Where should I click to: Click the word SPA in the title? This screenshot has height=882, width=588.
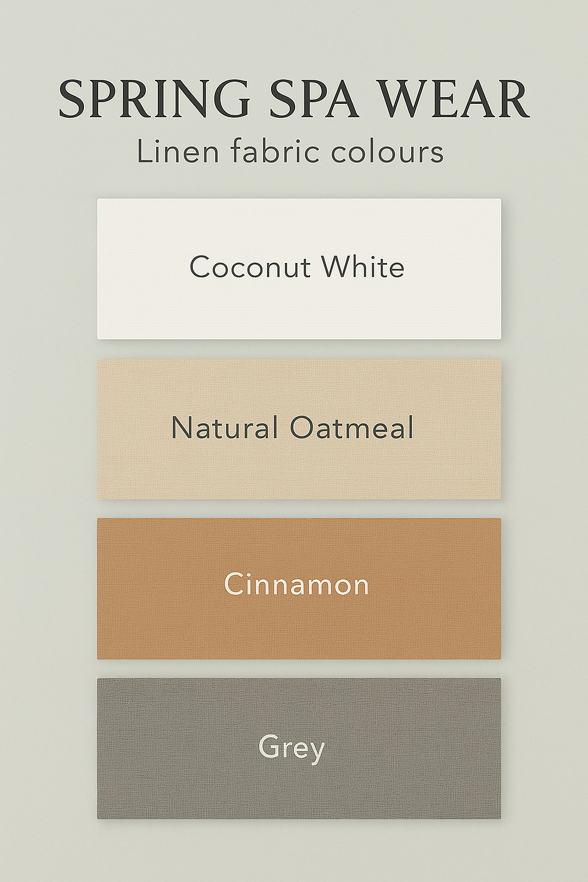click(314, 99)
